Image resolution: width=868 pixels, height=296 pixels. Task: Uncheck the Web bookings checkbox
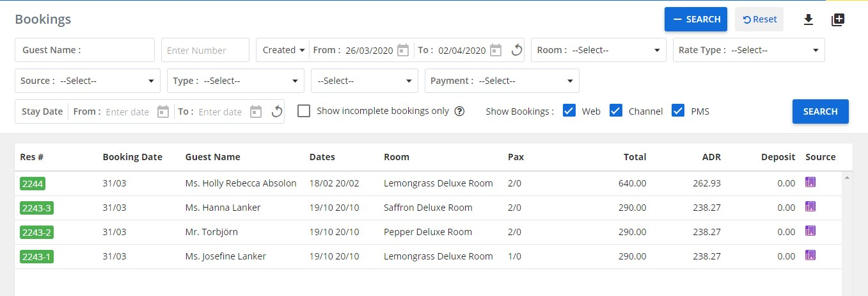point(569,111)
